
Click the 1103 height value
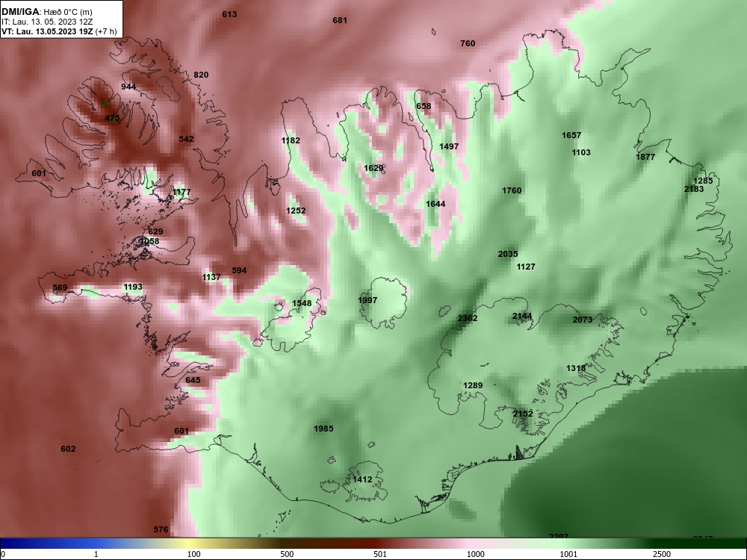coord(581,152)
